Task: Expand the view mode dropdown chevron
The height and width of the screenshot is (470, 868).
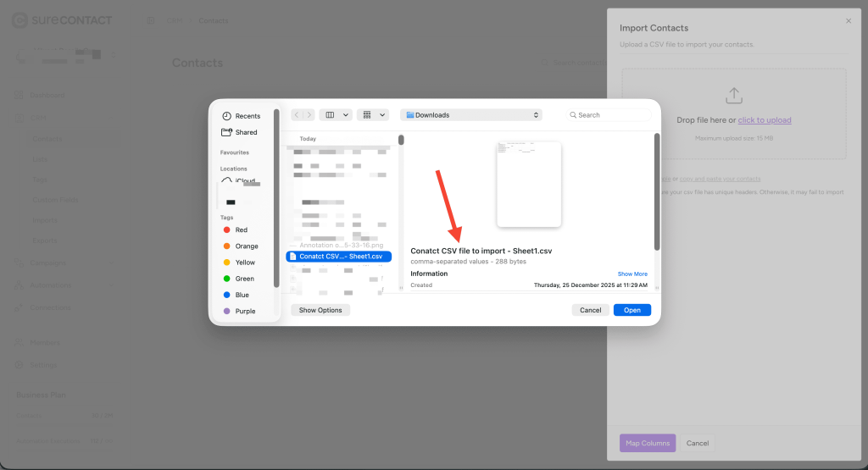Action: [x=346, y=115]
